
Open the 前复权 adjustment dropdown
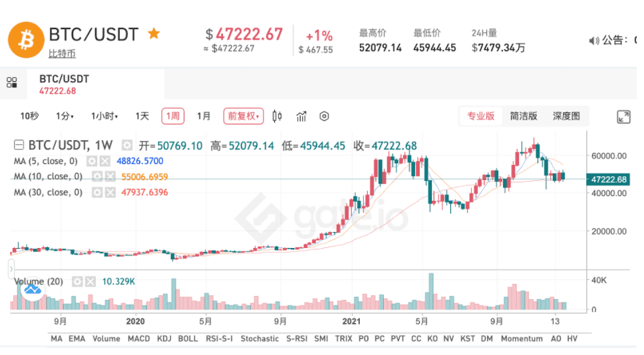tap(243, 116)
